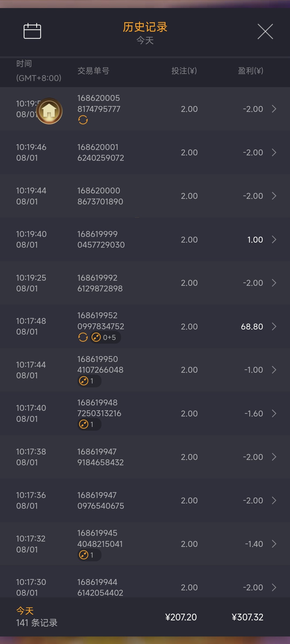Select the 今天 subtitle under 历史记录
290x644 pixels.
pos(145,41)
